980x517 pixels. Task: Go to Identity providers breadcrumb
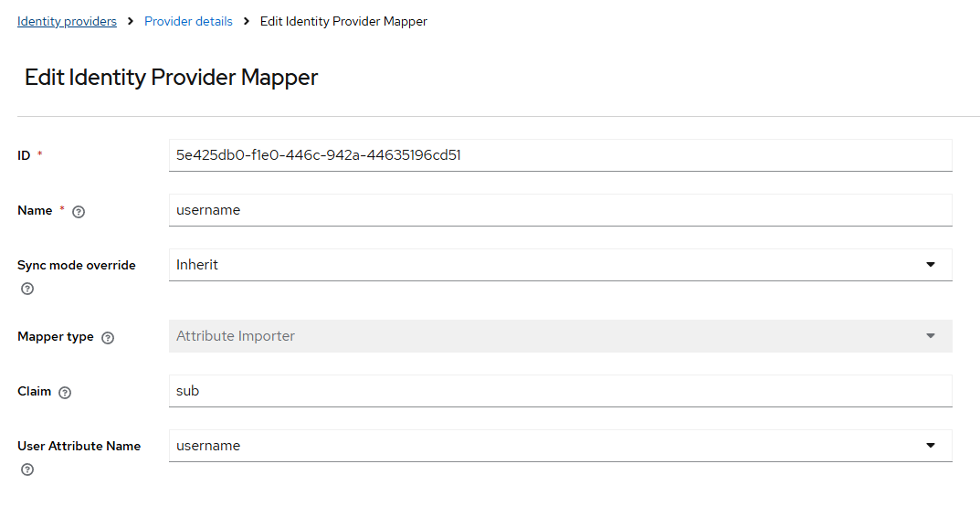pos(67,21)
